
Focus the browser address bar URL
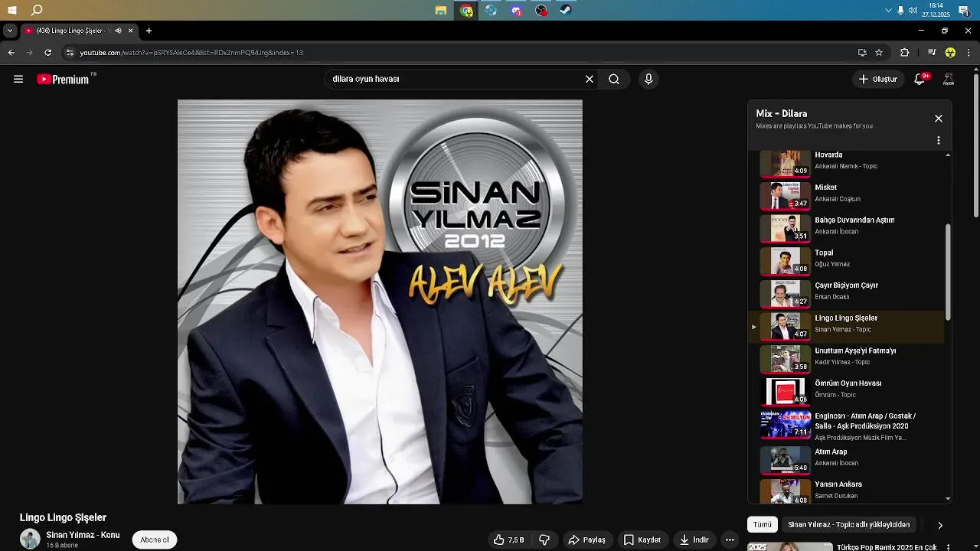[459, 53]
